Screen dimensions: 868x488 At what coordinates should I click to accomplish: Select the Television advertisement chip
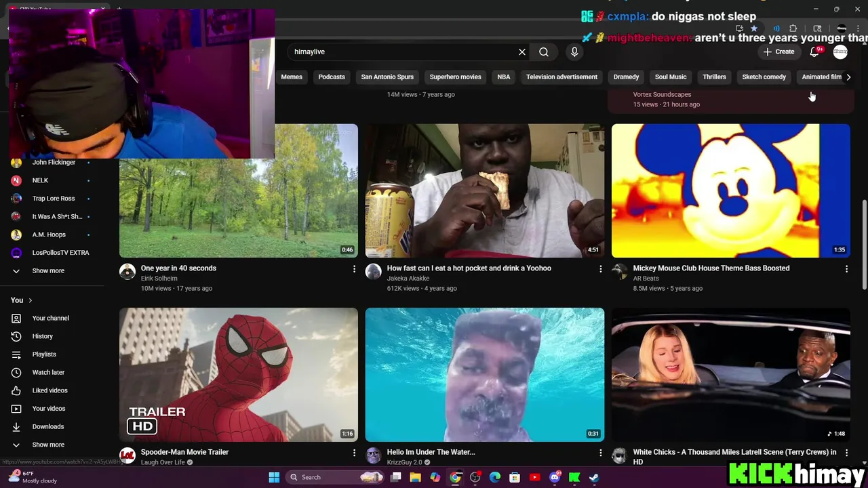point(561,77)
